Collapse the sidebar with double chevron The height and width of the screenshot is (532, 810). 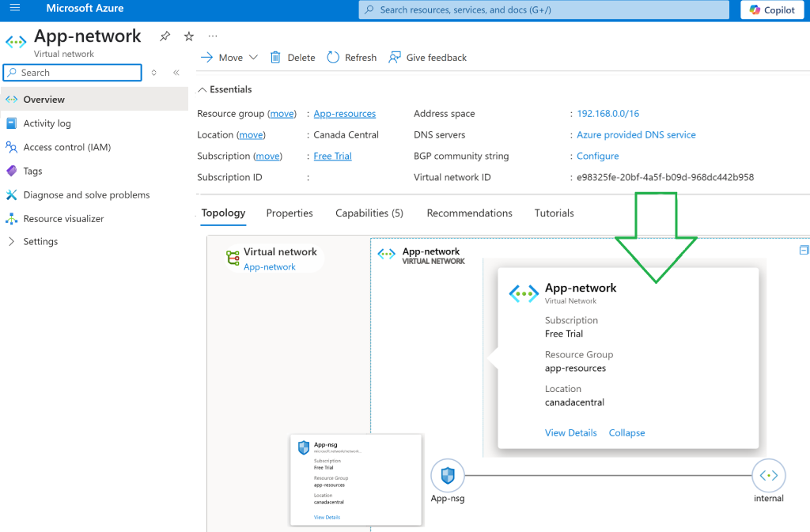(x=176, y=73)
